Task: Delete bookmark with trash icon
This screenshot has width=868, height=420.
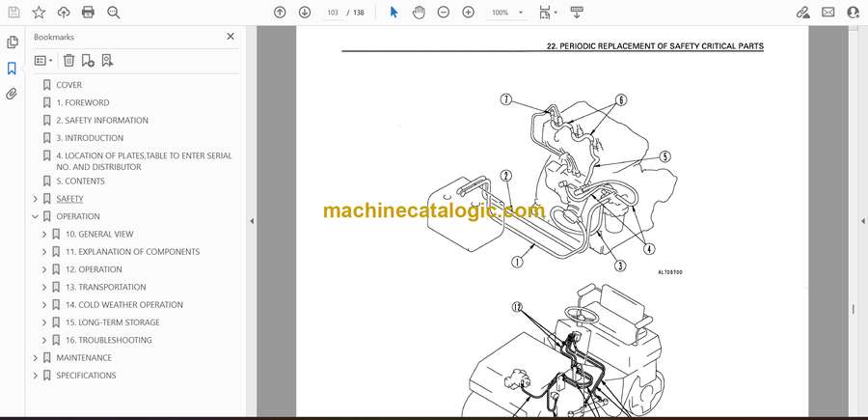Action: [x=68, y=60]
